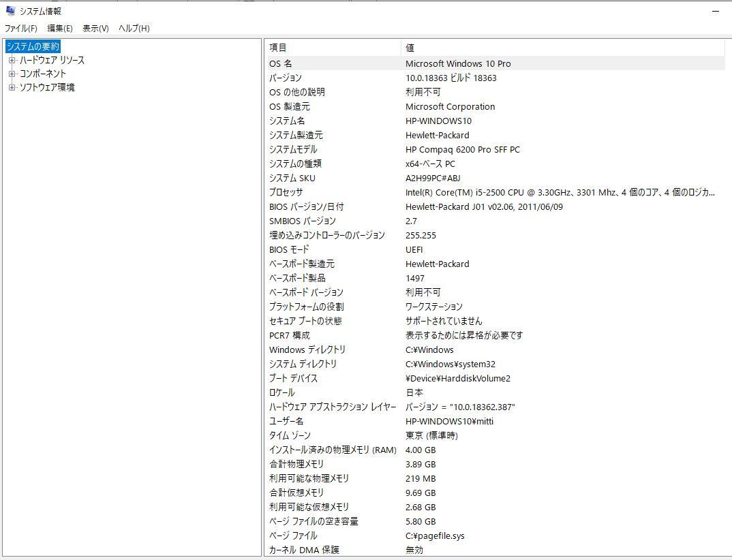Select the プロセッサ row
The width and height of the screenshot is (732, 560).
click(x=286, y=192)
